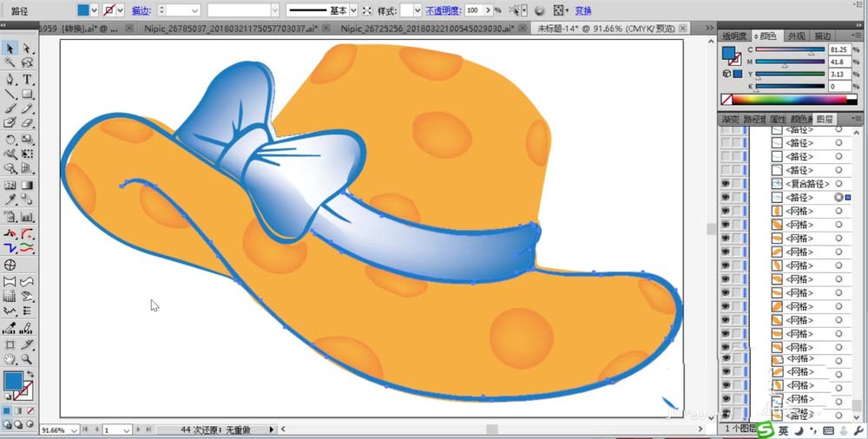Screen dimensions: 868x439
Task: Open the 外观 panel tab
Action: click(x=797, y=36)
